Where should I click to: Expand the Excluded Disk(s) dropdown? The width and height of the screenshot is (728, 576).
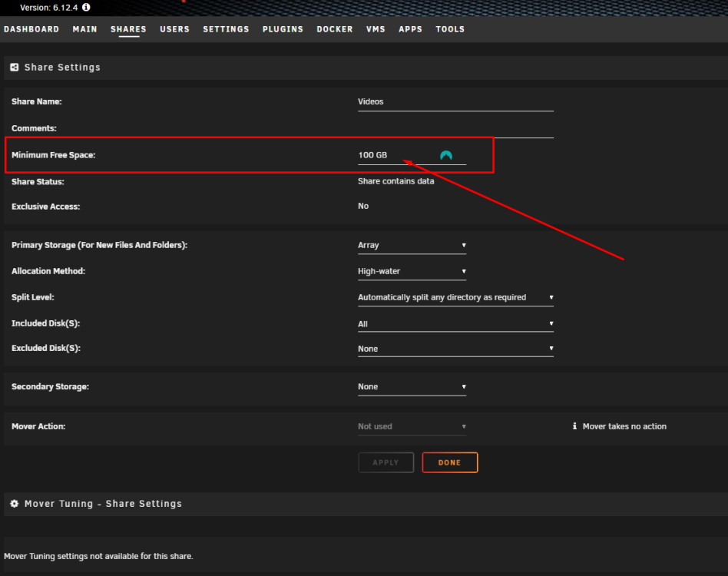click(x=455, y=349)
